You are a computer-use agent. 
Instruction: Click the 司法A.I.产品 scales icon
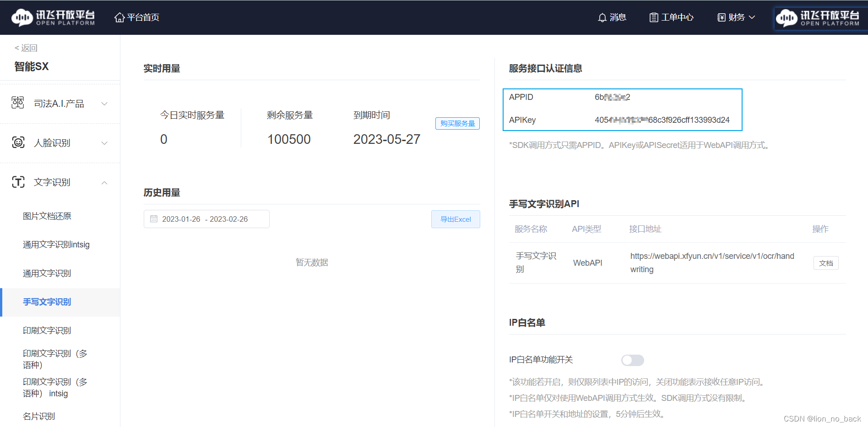(x=18, y=103)
